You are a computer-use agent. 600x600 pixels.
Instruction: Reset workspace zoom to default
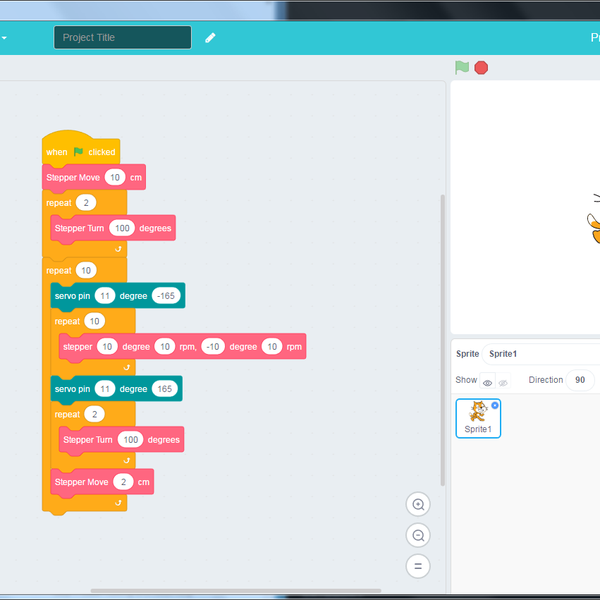pos(419,566)
